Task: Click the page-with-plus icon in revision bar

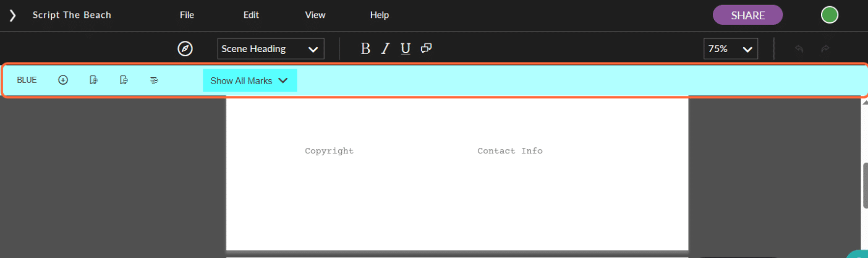Action: pos(93,80)
